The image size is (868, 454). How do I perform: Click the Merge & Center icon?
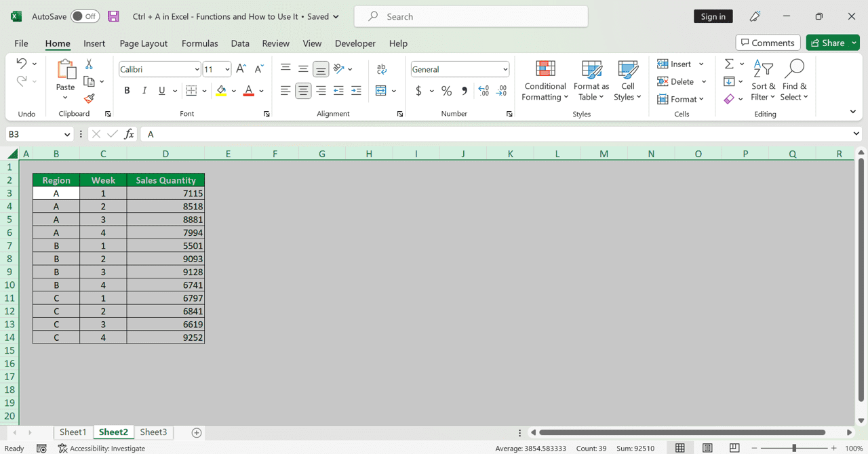(380, 90)
